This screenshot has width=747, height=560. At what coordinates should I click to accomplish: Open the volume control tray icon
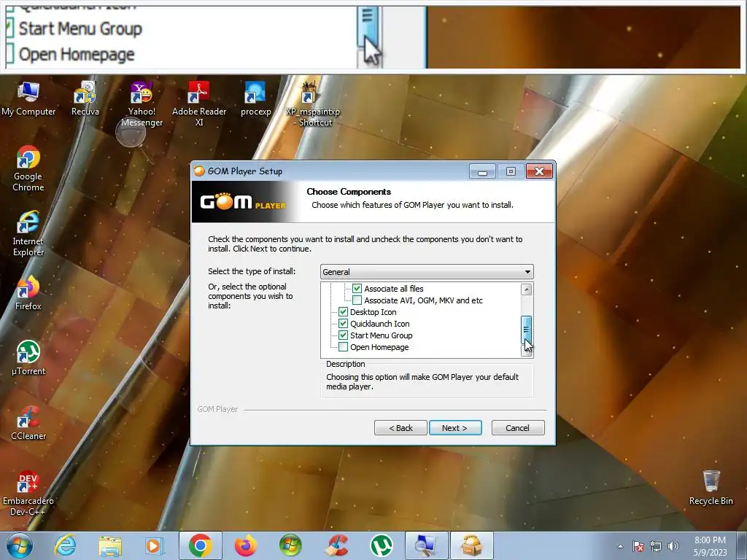(x=673, y=546)
